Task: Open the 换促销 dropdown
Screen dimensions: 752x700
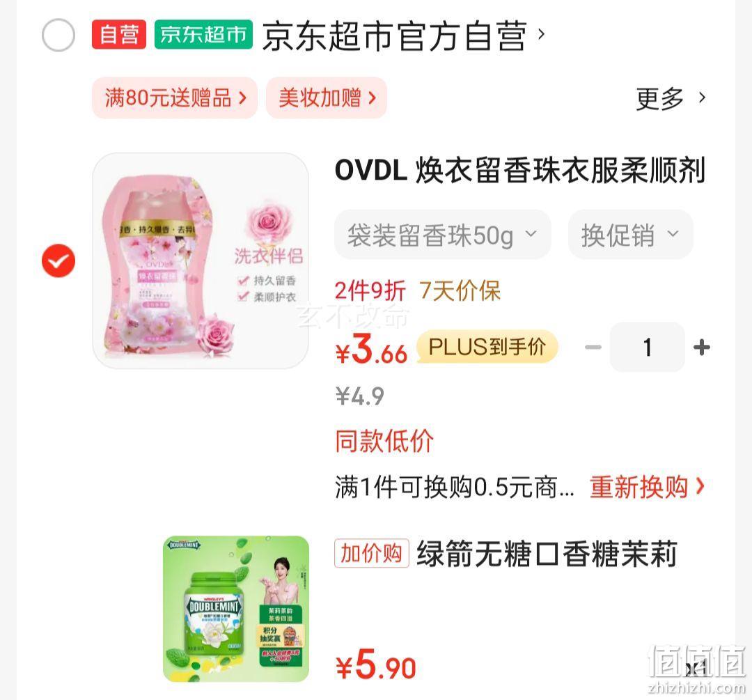Action: point(631,235)
